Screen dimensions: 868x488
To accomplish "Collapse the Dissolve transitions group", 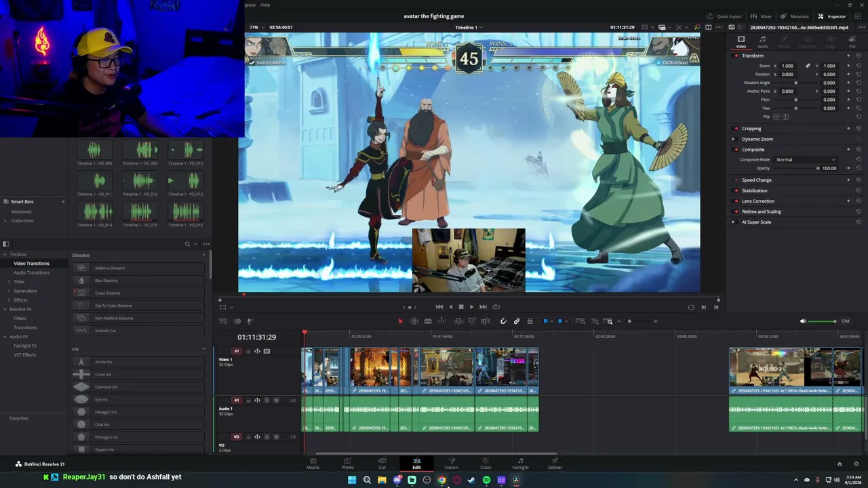I will tap(203, 255).
